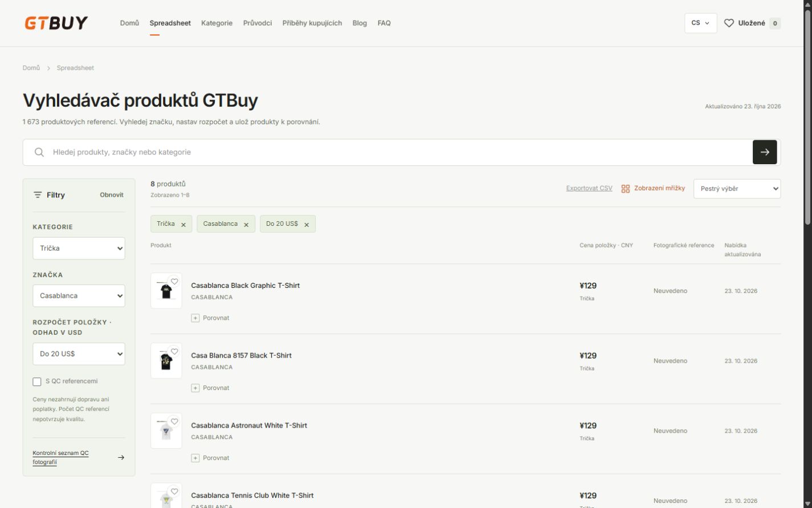Viewport: 812px width, 508px height.
Task: Enable the S QC referencemi checkbox
Action: pyautogui.click(x=37, y=381)
